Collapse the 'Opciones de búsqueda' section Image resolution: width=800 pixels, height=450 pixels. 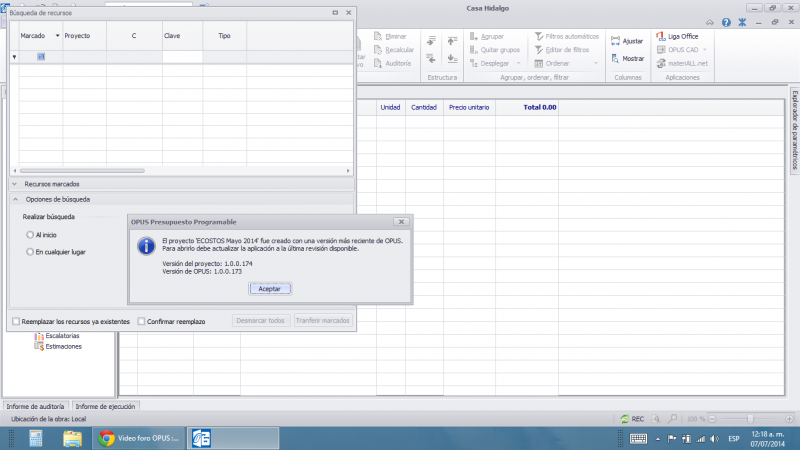pyautogui.click(x=15, y=199)
